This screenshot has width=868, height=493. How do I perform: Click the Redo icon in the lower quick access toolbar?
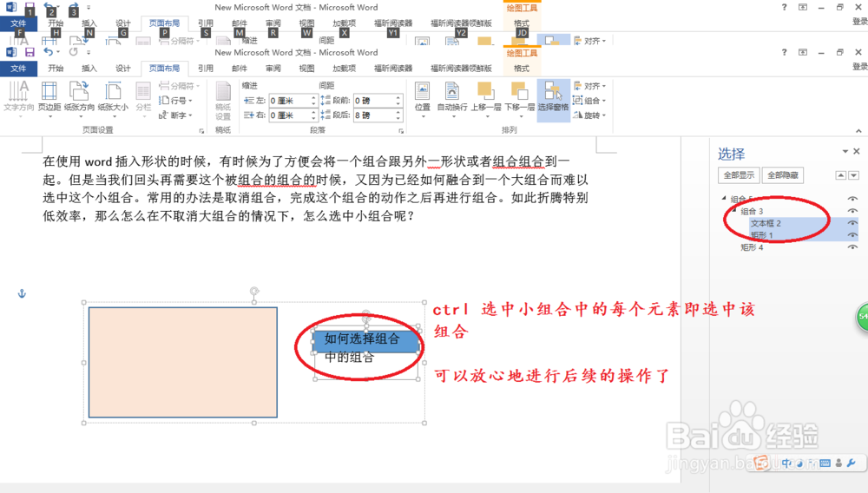click(73, 52)
